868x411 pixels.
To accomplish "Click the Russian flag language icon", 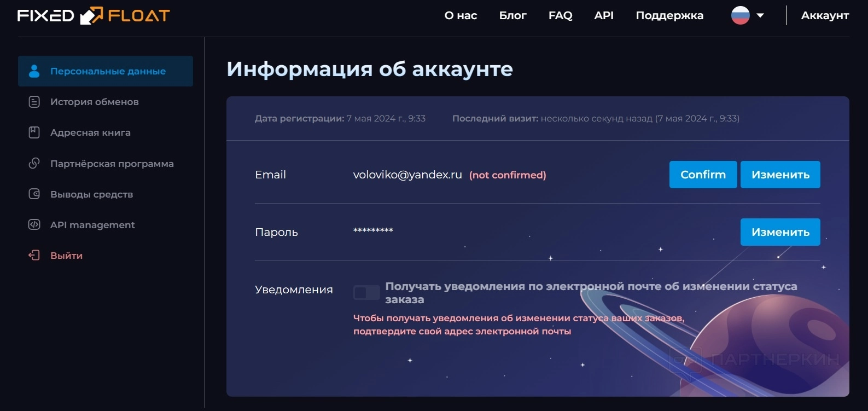I will [x=741, y=15].
